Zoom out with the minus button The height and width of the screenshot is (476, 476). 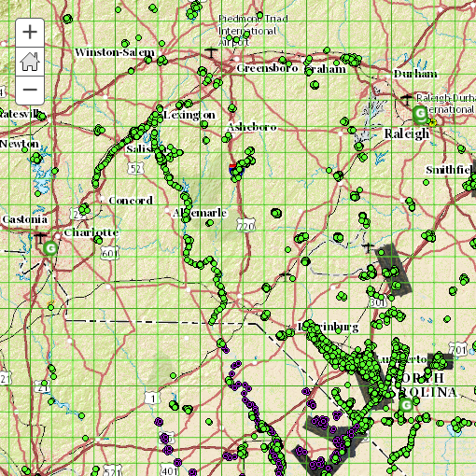(x=30, y=90)
